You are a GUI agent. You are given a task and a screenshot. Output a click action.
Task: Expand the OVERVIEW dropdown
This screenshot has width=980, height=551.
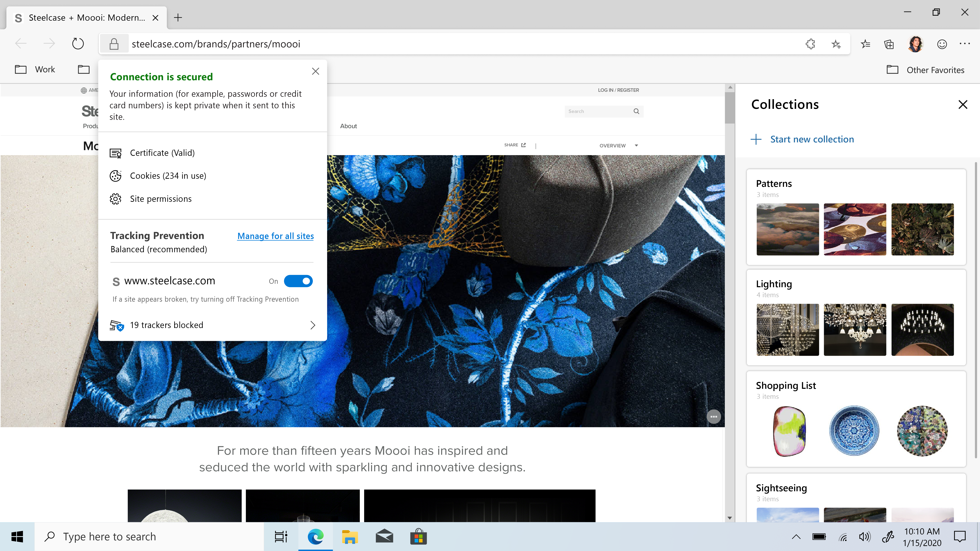[619, 145]
